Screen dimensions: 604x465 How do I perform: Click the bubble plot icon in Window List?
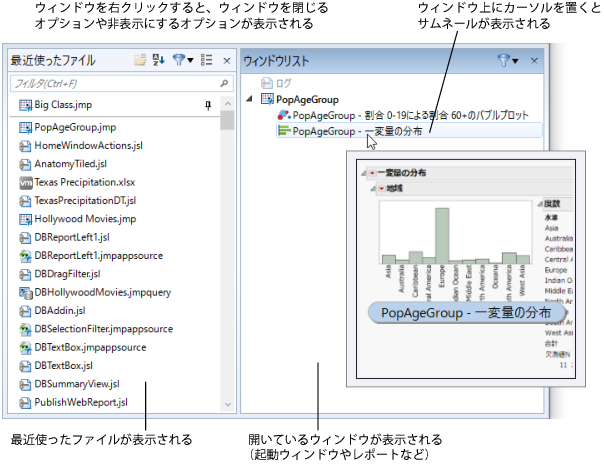(284, 115)
